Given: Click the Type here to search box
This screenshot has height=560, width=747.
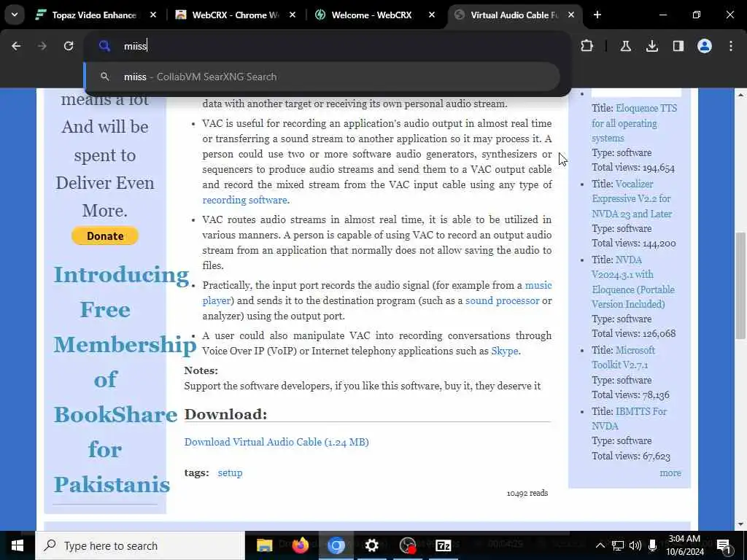Looking at the screenshot, I should point(140,545).
